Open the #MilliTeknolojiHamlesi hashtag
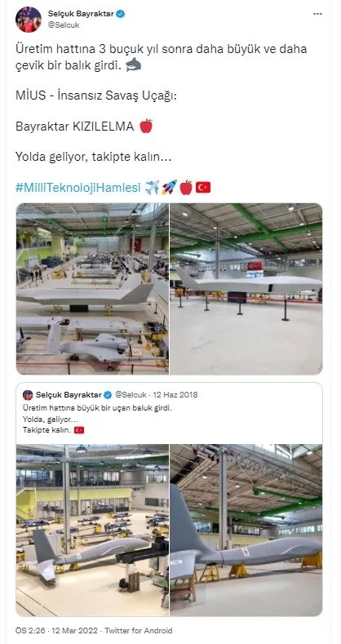341x644 pixels. tap(78, 188)
